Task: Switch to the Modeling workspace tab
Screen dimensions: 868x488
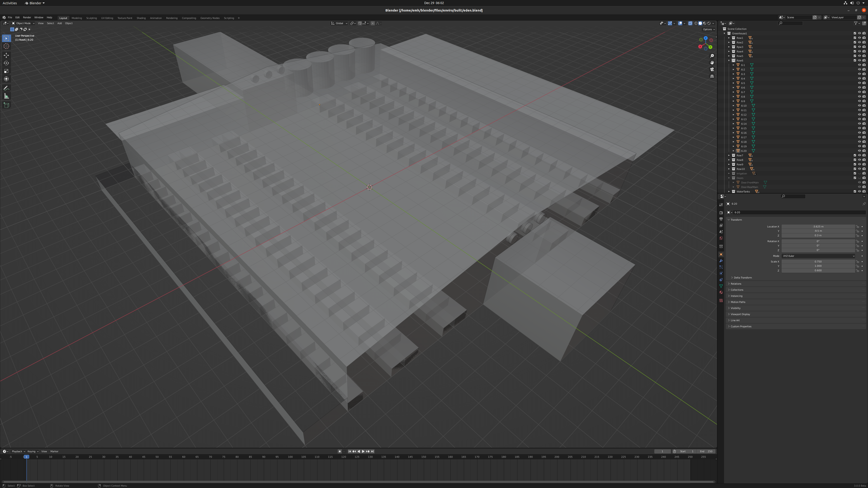Action: click(x=76, y=18)
